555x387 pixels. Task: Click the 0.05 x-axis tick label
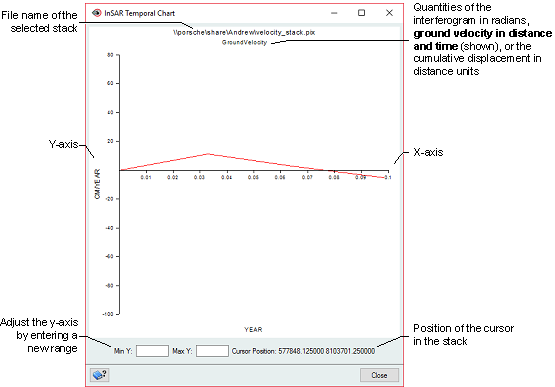tap(253, 177)
